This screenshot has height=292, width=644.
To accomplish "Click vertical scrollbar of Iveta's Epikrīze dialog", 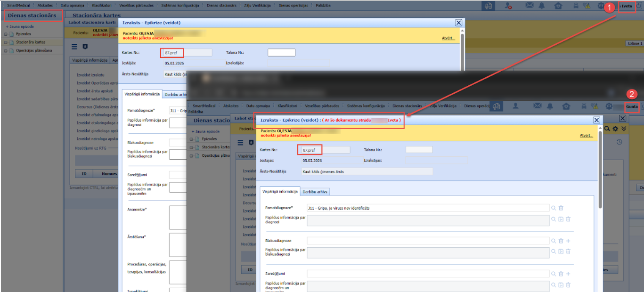I will 462,52.
